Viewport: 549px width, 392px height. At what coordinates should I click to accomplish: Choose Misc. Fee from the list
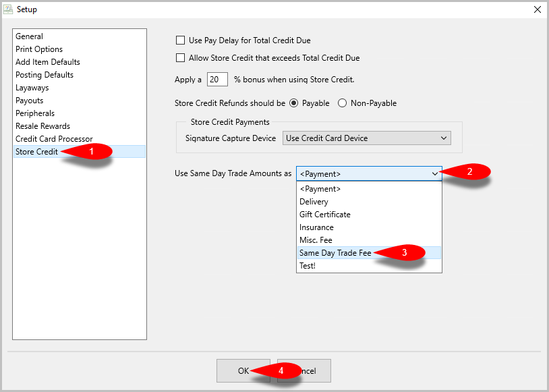(369, 240)
